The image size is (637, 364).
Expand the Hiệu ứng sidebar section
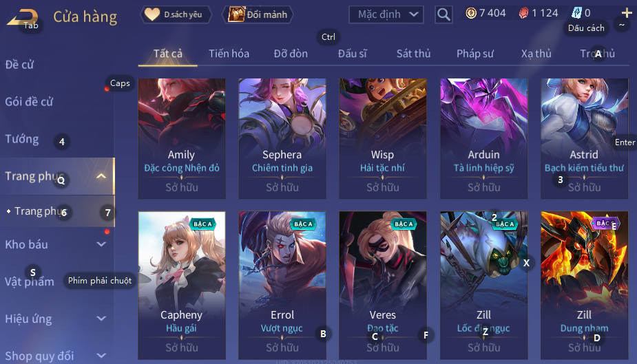101,319
